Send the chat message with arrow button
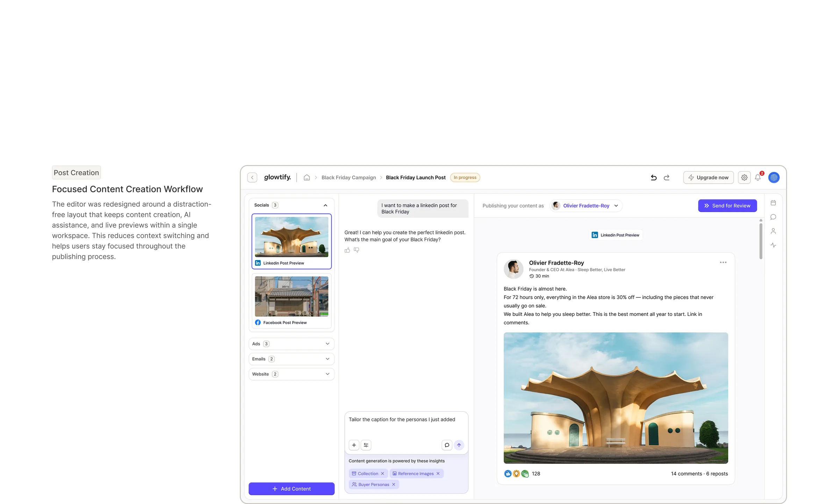The image size is (839, 504). tap(459, 445)
